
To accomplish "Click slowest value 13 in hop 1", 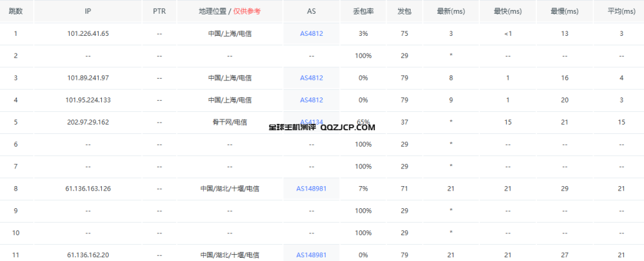I will pos(565,34).
